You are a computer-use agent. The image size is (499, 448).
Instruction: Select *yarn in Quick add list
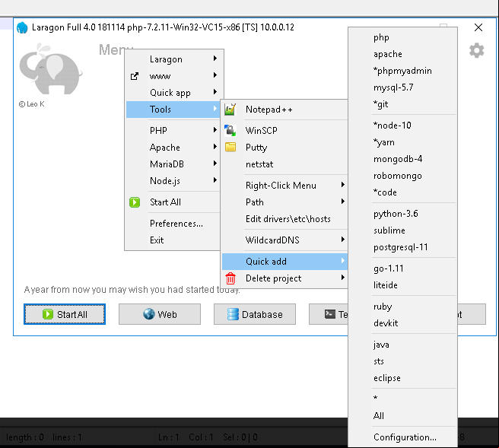click(x=403, y=142)
